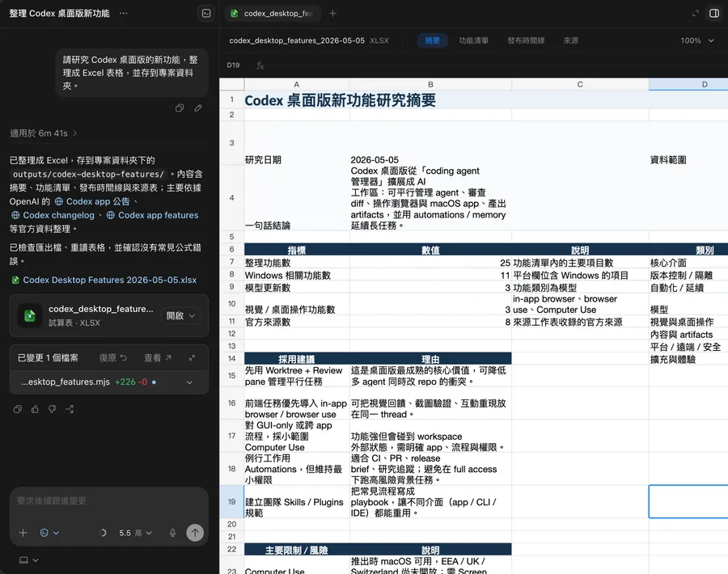
Task: Click the '要求後續跟進變更' message input
Action: tap(108, 501)
